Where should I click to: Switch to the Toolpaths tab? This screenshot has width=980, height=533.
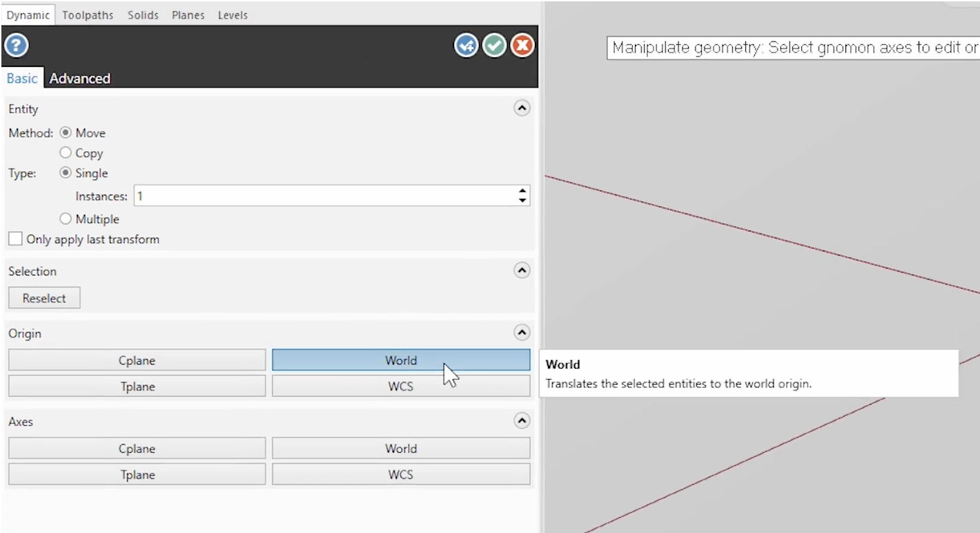88,14
